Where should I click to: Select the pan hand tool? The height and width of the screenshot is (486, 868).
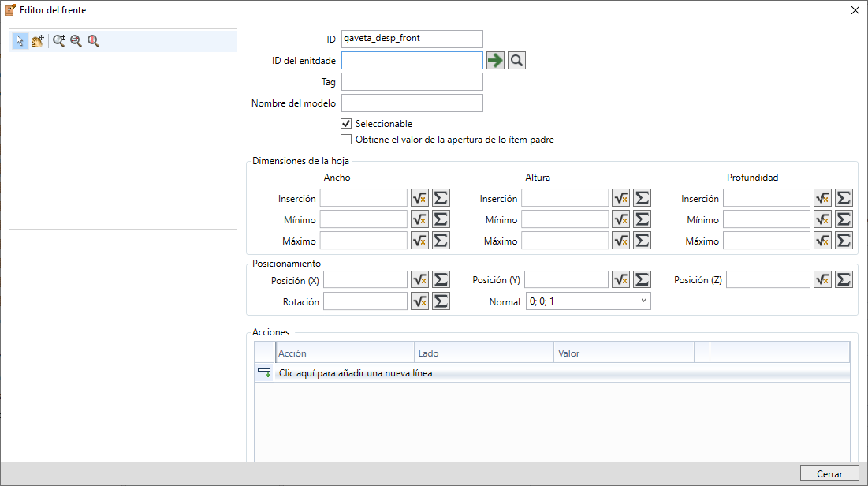tap(38, 40)
